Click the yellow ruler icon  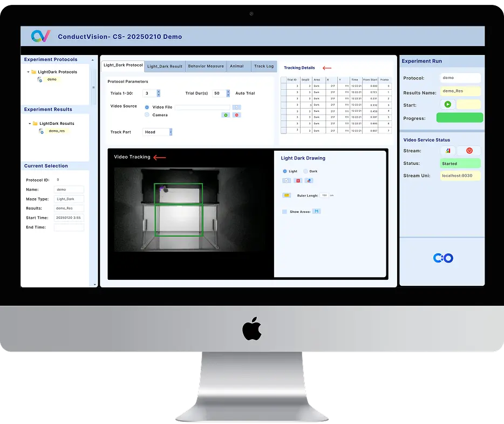tap(287, 195)
